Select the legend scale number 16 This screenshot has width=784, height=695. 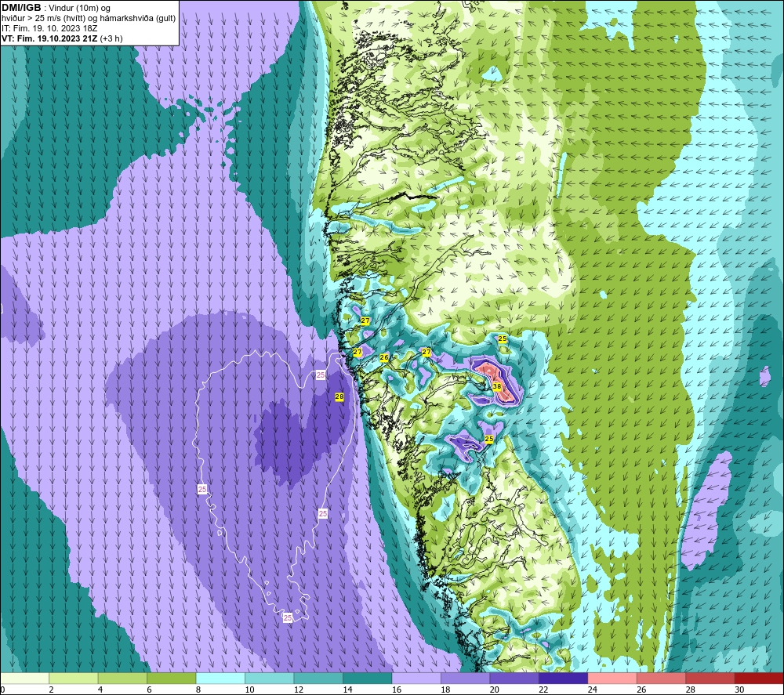click(x=397, y=690)
